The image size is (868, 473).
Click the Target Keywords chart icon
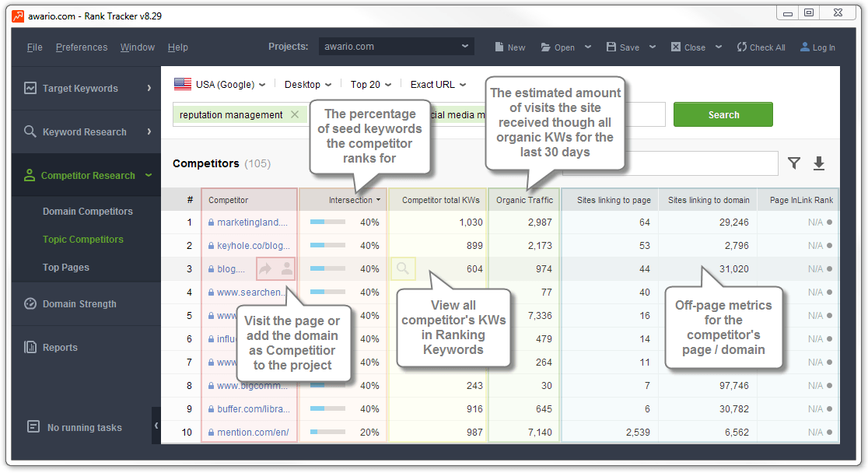30,88
